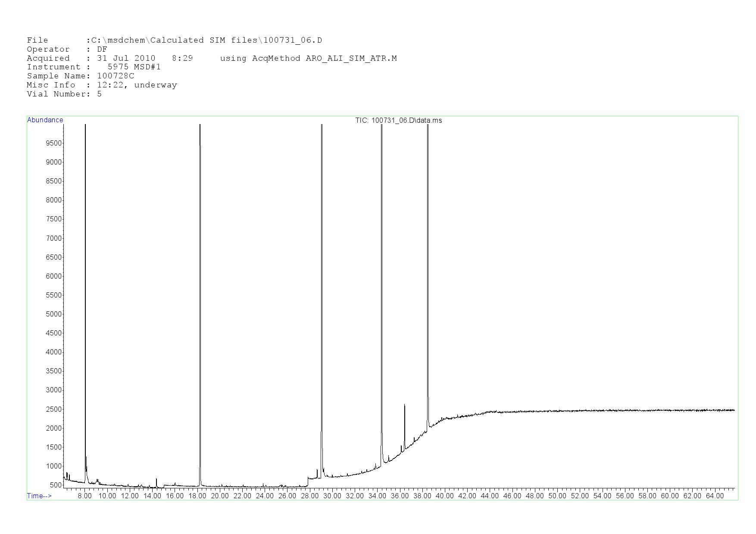The image size is (756, 534).
Task: Select the Sample Name value 100728C
Action: (116, 76)
